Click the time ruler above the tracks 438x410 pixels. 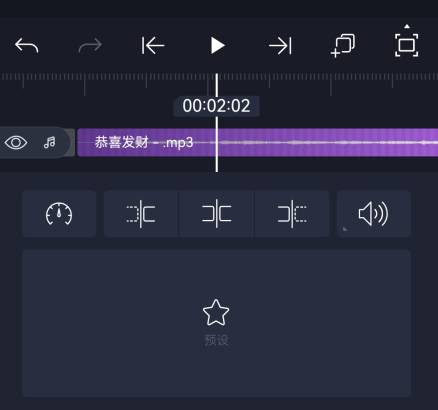click(219, 82)
